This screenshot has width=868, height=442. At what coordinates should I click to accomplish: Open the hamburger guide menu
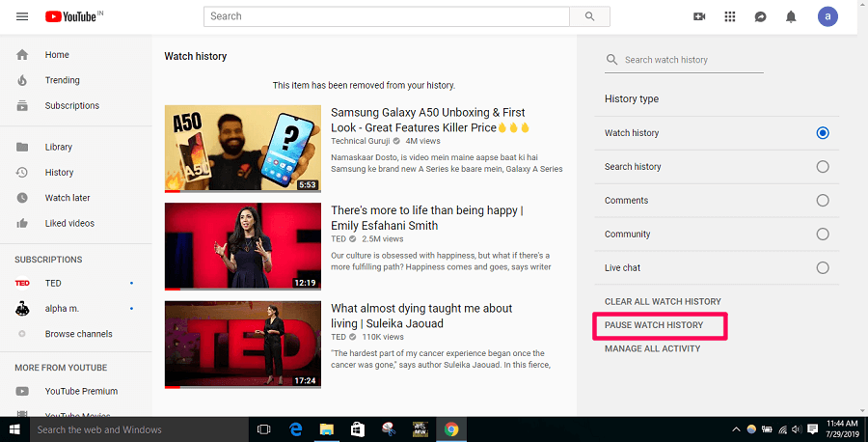coord(22,16)
